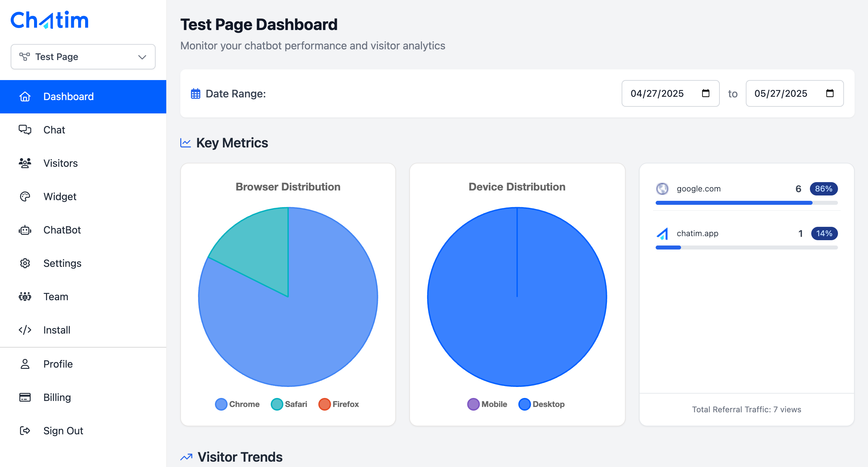The height and width of the screenshot is (467, 868).
Task: Click the Billing card icon
Action: coord(25,397)
